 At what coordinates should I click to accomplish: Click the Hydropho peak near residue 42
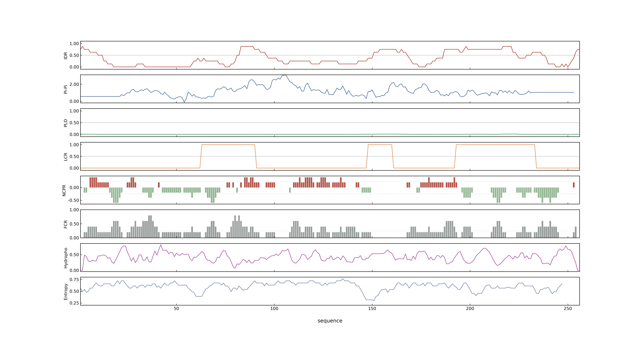pos(161,245)
